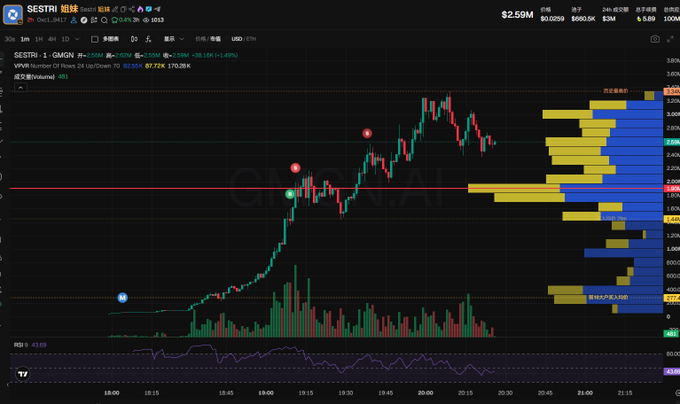Select the 4H timeframe
The image size is (680, 404).
tap(52, 39)
